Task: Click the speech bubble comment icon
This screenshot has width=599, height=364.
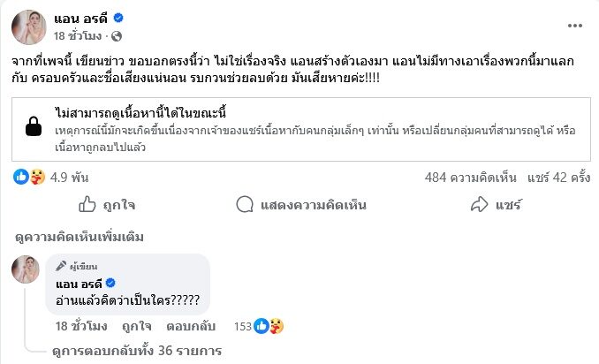Action: tap(245, 205)
